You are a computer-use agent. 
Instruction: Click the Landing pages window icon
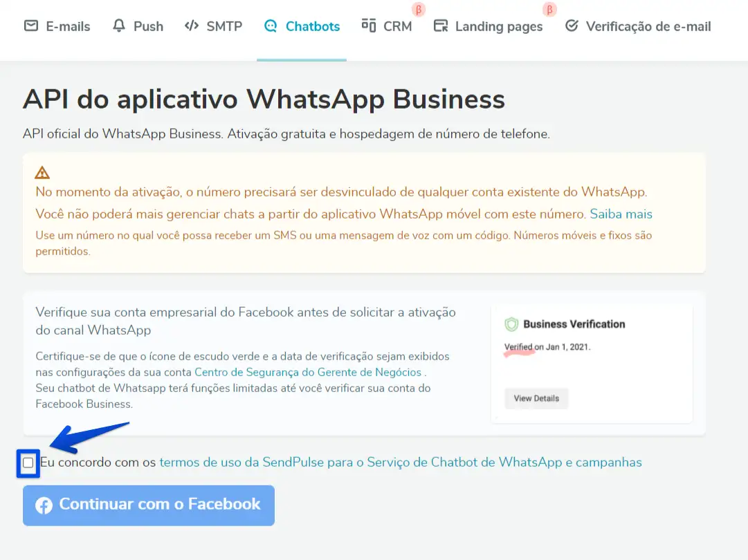tap(441, 26)
